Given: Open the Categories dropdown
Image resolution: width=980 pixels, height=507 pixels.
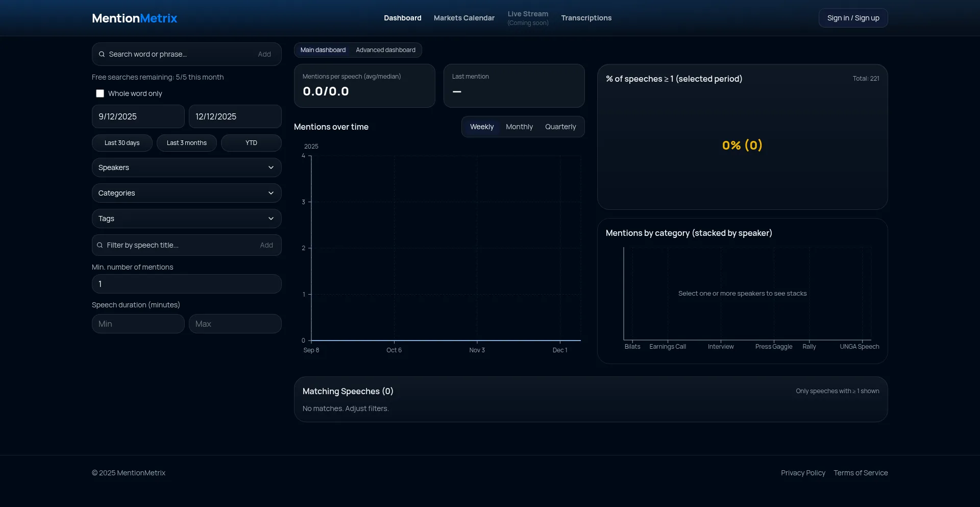Looking at the screenshot, I should [186, 193].
